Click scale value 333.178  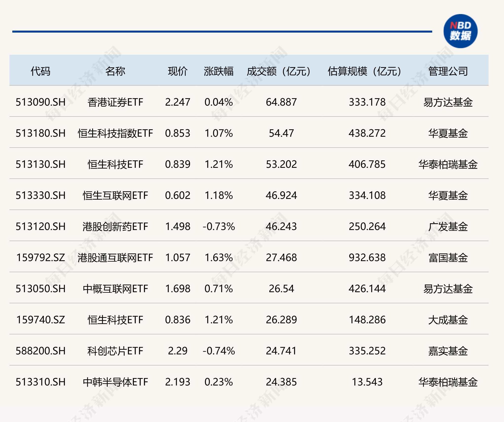[367, 102]
